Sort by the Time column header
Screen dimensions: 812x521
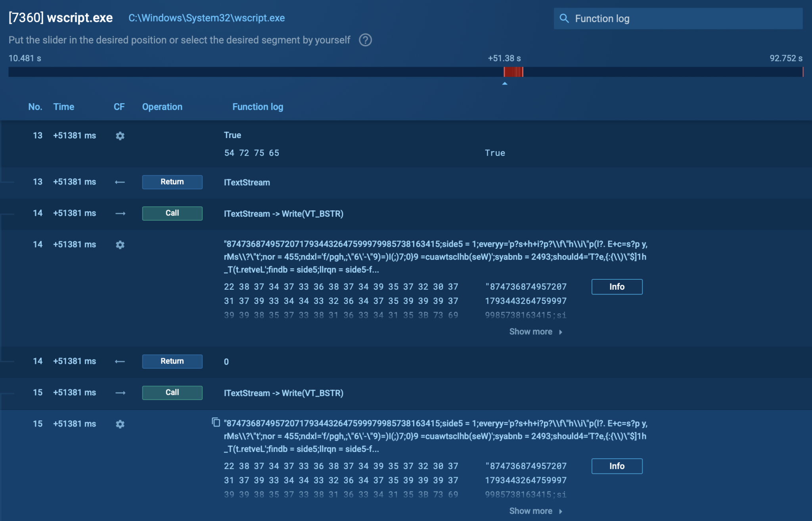pyautogui.click(x=63, y=107)
